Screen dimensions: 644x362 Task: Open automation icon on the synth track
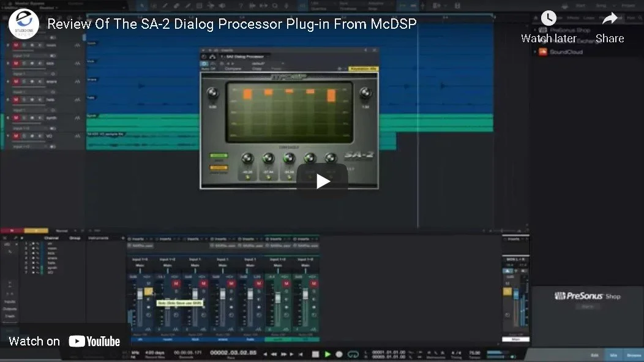tap(77, 118)
